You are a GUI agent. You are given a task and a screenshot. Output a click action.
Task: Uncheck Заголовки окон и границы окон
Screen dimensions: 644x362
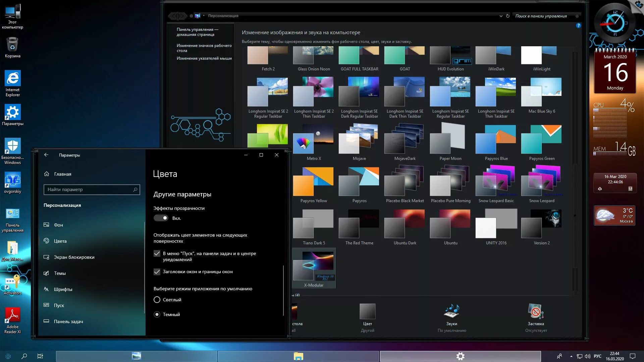click(x=157, y=272)
